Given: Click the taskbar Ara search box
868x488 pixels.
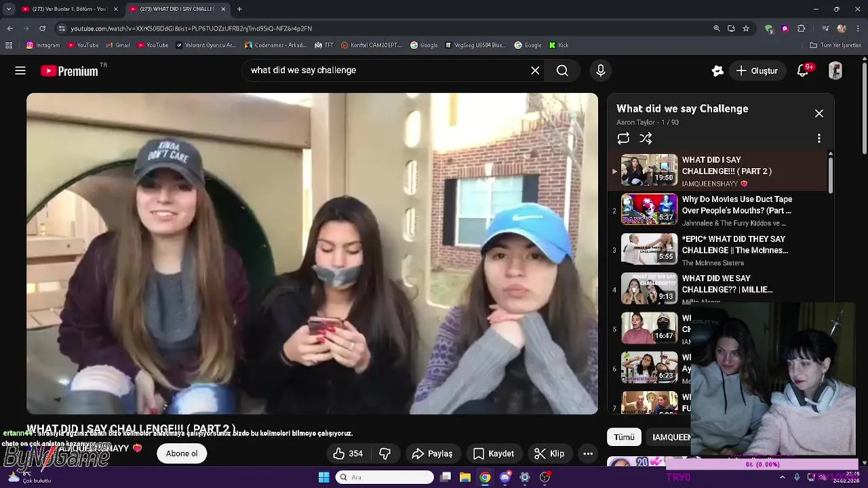Looking at the screenshot, I should 384,477.
